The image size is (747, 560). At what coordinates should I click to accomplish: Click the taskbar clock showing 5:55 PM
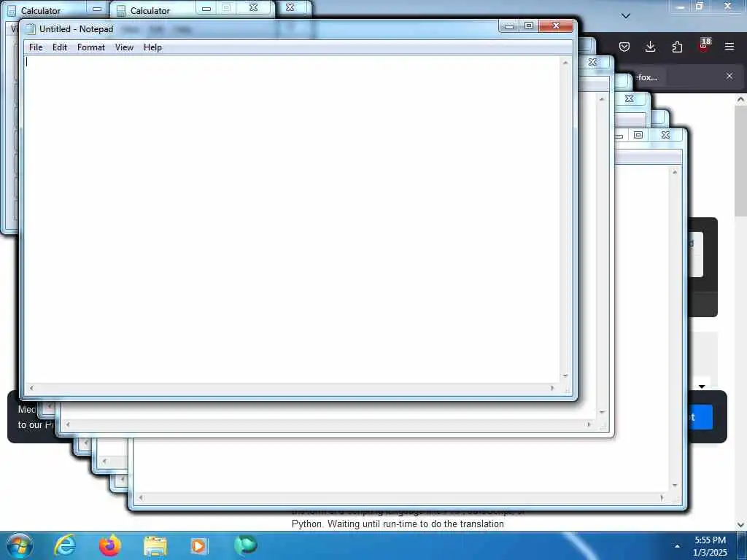710,546
